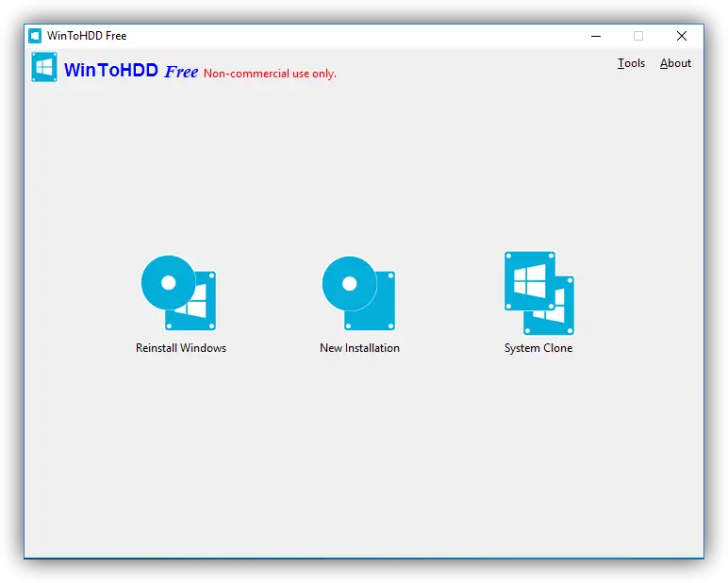728x583 pixels.
Task: Click the System Clone label
Action: (x=538, y=348)
